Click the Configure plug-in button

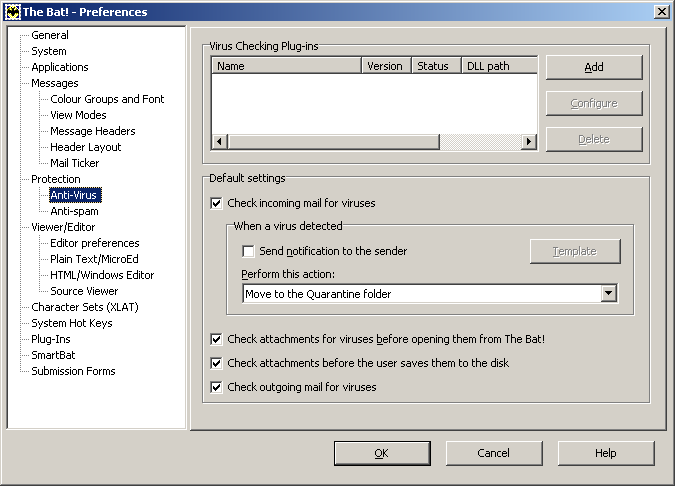tap(594, 103)
